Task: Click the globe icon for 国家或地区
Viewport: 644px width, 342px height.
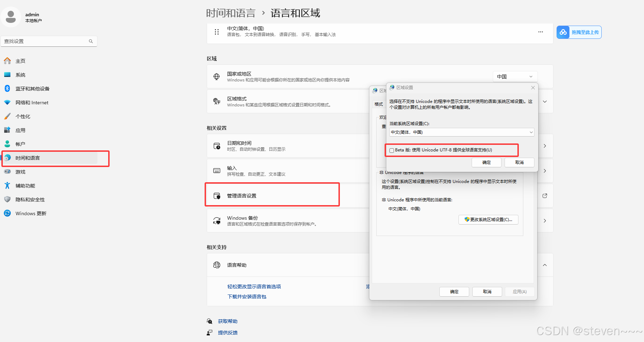Action: (217, 77)
